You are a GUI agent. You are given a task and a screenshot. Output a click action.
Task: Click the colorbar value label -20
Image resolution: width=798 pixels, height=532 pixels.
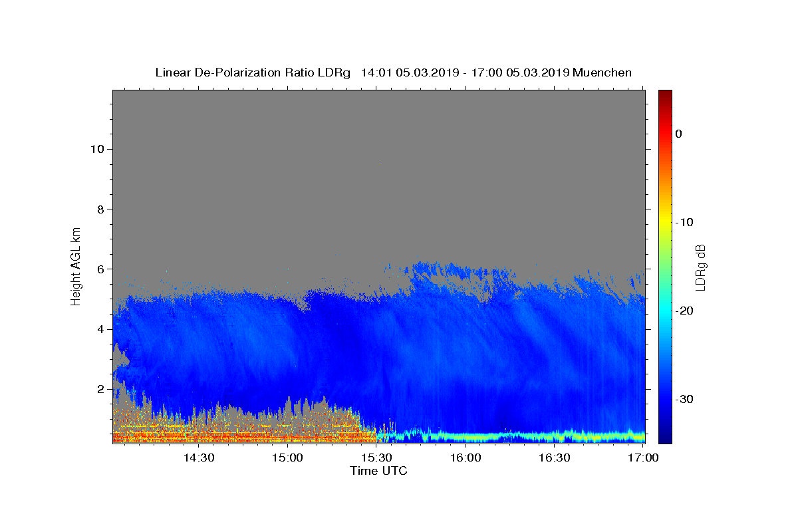(684, 311)
